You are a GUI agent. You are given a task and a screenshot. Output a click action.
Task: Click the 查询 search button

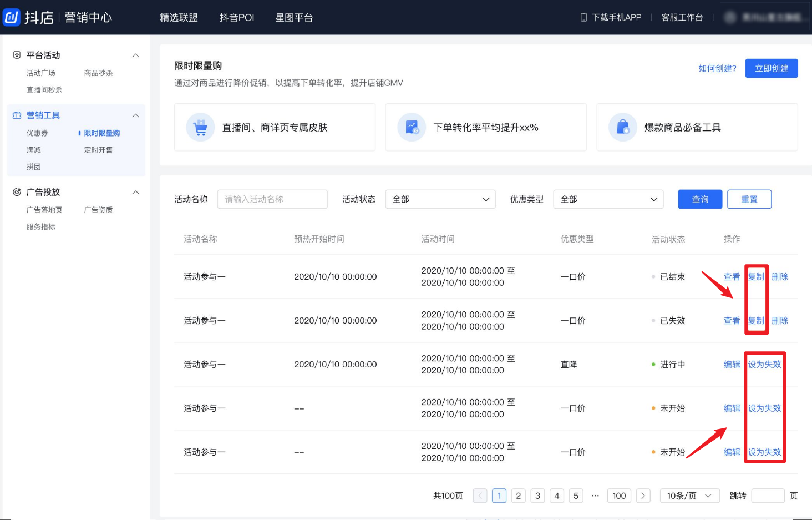[700, 199]
